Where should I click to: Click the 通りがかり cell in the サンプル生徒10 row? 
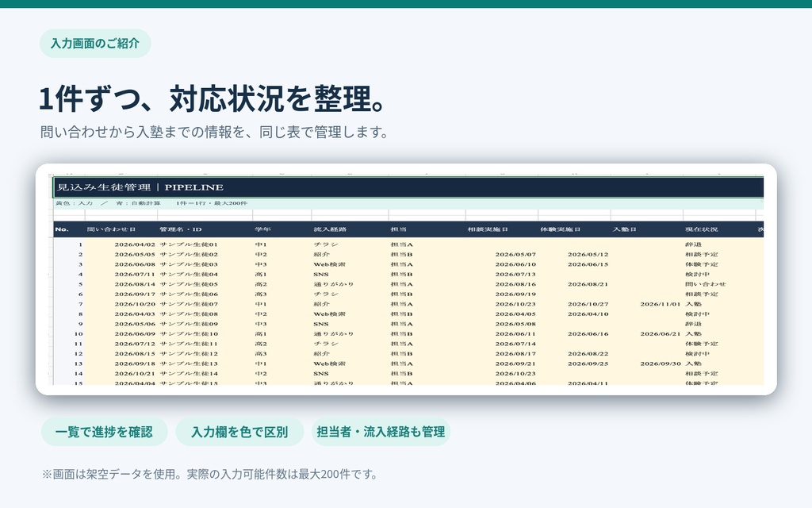coord(334,334)
